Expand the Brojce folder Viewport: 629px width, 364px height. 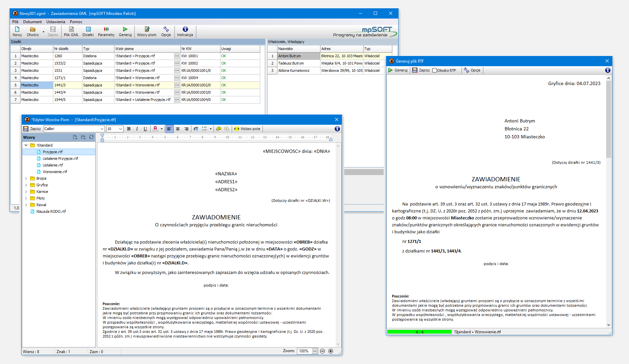coord(26,178)
